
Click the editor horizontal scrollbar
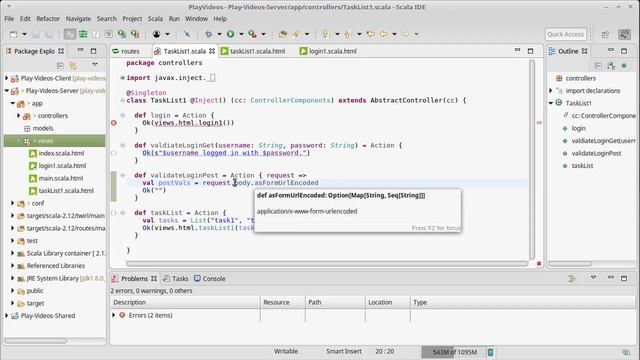coord(327,264)
